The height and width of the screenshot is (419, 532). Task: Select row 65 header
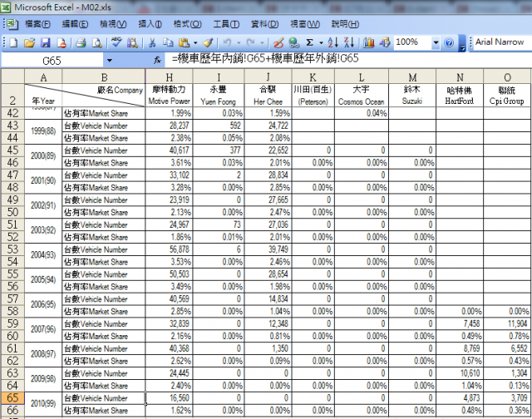12,398
